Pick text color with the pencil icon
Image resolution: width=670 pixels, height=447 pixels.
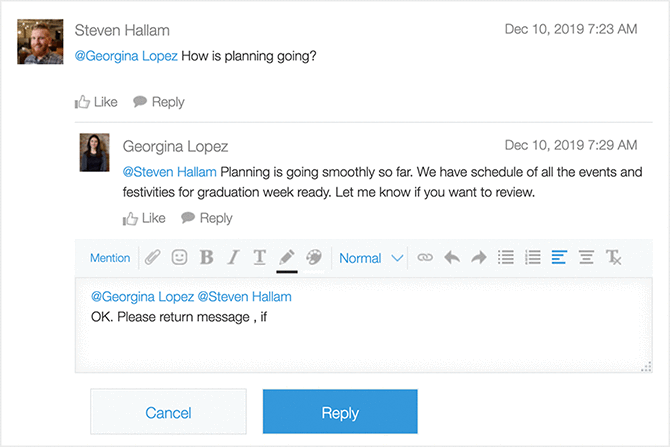tap(287, 258)
